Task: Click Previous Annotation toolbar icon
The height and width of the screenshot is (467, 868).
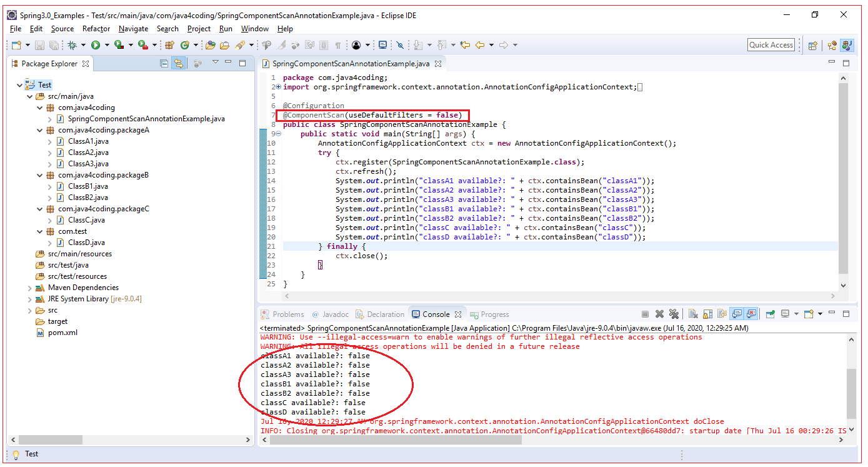Action: click(442, 45)
